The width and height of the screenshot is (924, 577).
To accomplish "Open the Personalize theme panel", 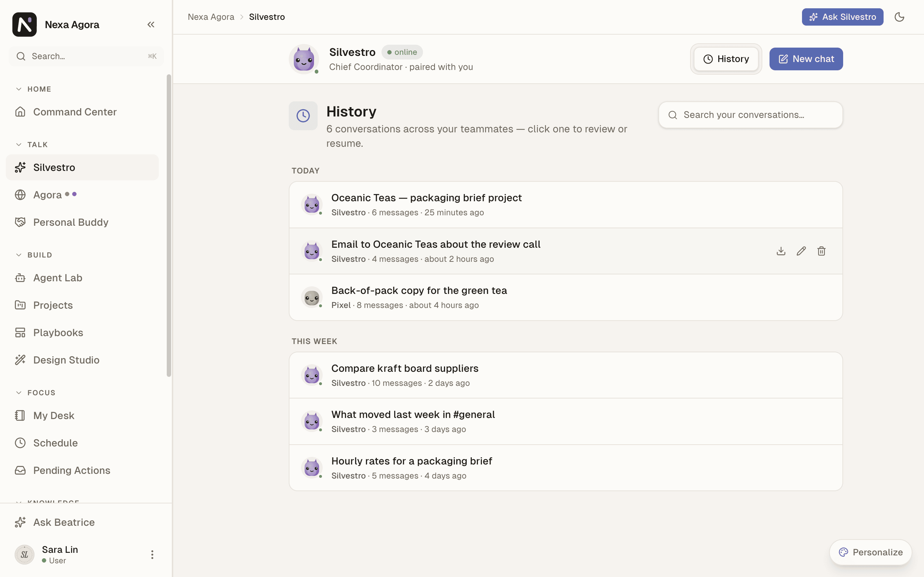I will click(x=871, y=552).
